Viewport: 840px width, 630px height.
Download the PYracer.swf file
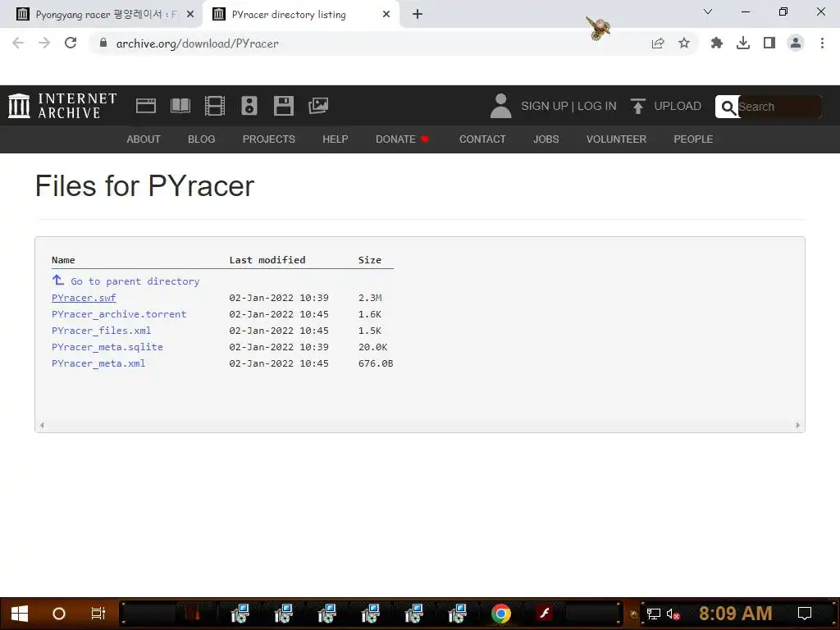click(x=84, y=298)
